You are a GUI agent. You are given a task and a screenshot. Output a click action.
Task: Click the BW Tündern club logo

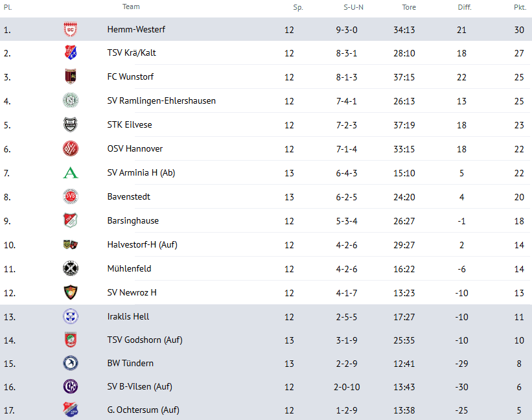70,363
